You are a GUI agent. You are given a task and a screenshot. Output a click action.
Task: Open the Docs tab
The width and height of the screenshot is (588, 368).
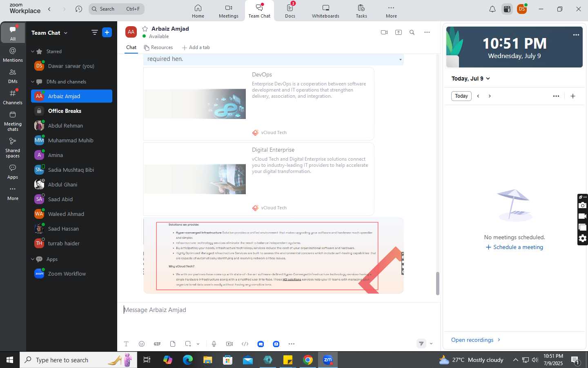290,11
